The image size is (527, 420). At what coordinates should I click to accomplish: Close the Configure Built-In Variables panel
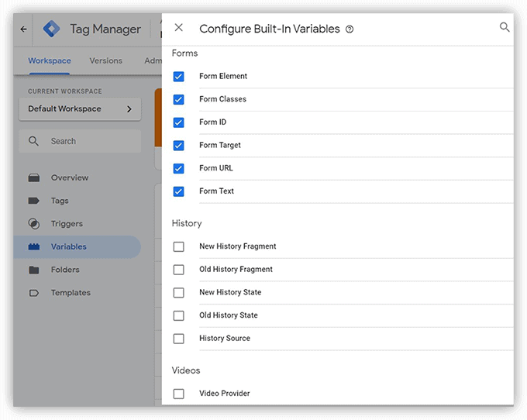179,28
